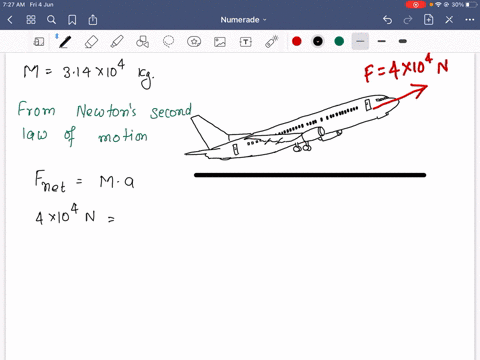Viewport: 480px width, 360px height.
Task: Add a new page
Action: point(428,20)
